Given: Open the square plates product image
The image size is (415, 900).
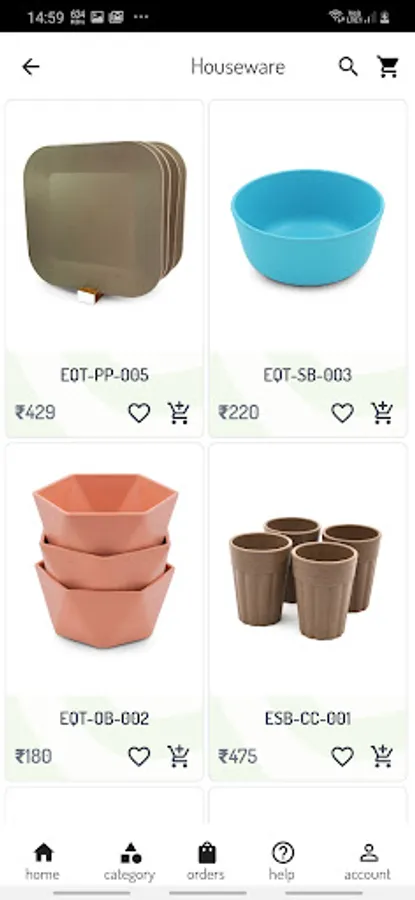Looking at the screenshot, I should (105, 222).
